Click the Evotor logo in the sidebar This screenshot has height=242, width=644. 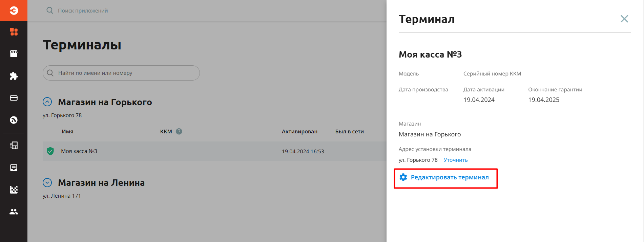(x=14, y=10)
